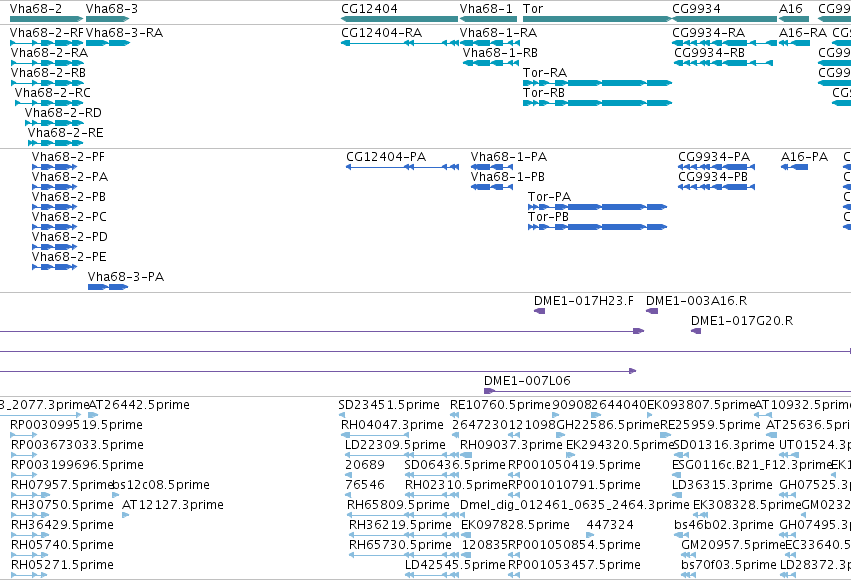
Task: Click the Tor-RA transcript label
Action: tap(545, 73)
